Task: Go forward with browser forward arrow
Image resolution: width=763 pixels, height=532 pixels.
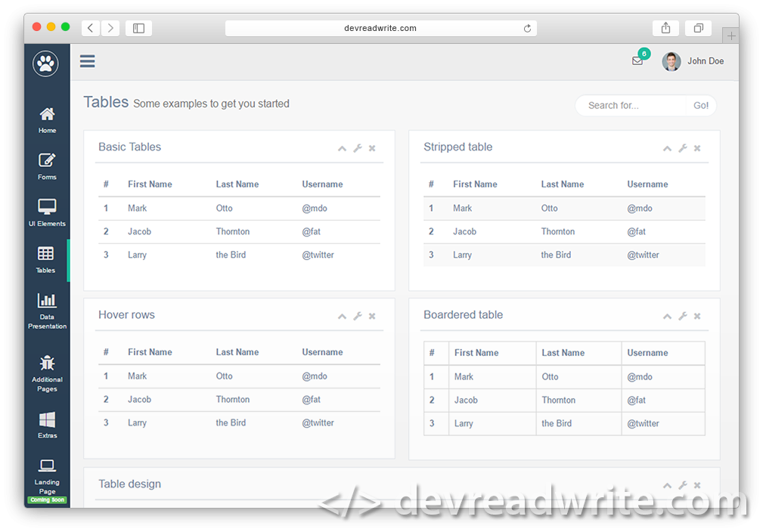Action: pyautogui.click(x=110, y=28)
